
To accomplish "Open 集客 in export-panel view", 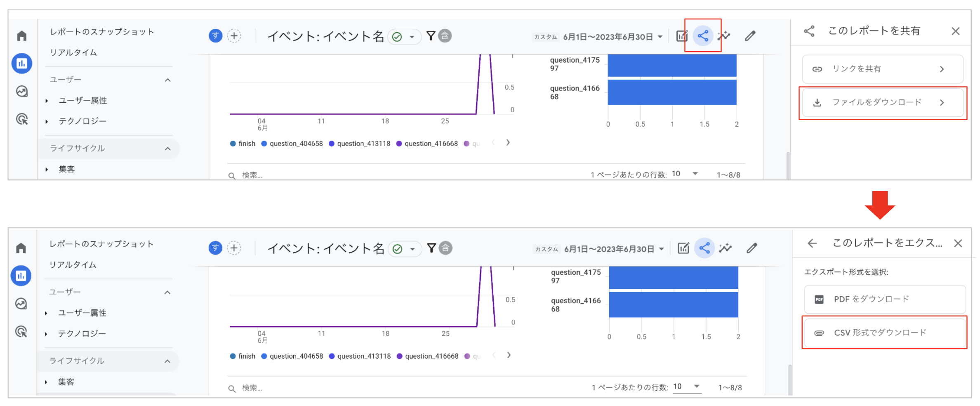I will (66, 382).
